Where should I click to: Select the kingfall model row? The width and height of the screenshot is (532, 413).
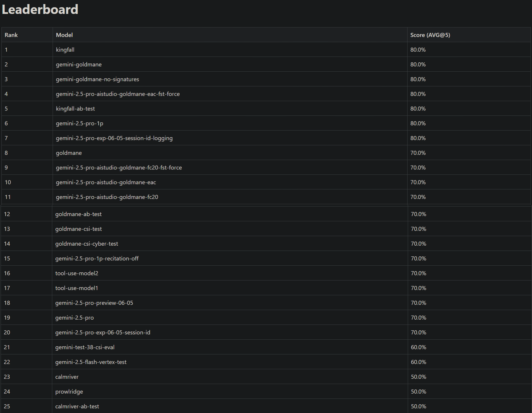266,50
